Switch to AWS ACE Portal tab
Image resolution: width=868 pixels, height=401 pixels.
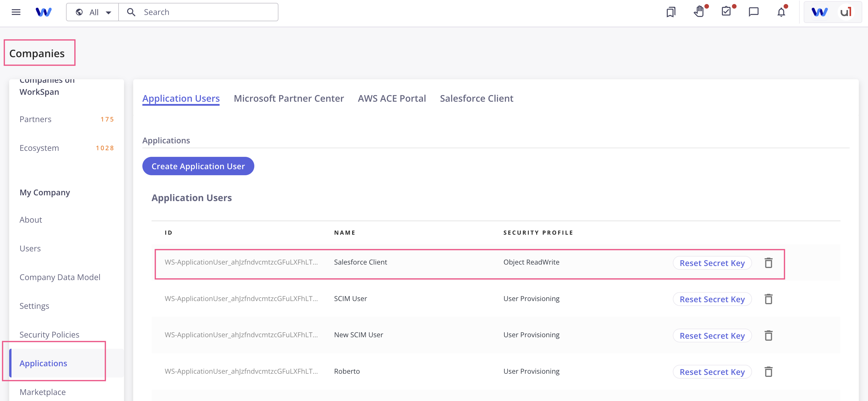tap(392, 99)
